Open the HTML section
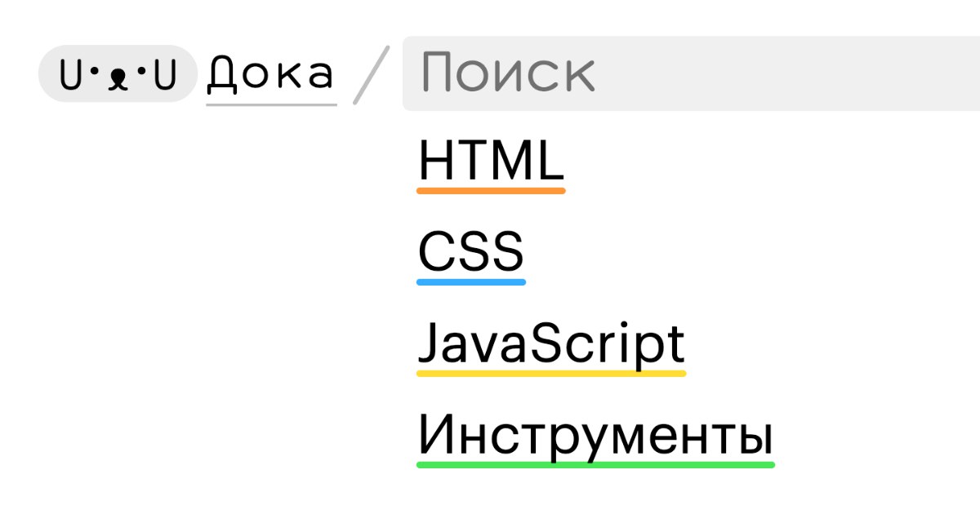The image size is (980, 514). [491, 162]
